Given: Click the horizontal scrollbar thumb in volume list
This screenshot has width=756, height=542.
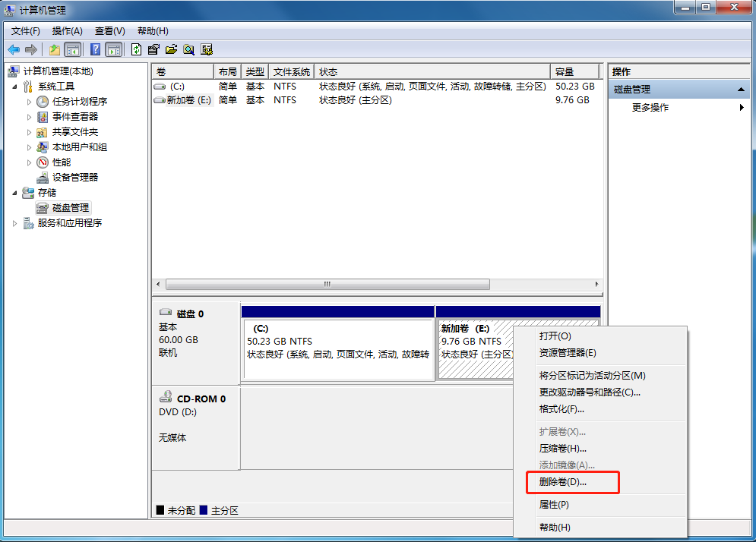Looking at the screenshot, I should point(328,284).
